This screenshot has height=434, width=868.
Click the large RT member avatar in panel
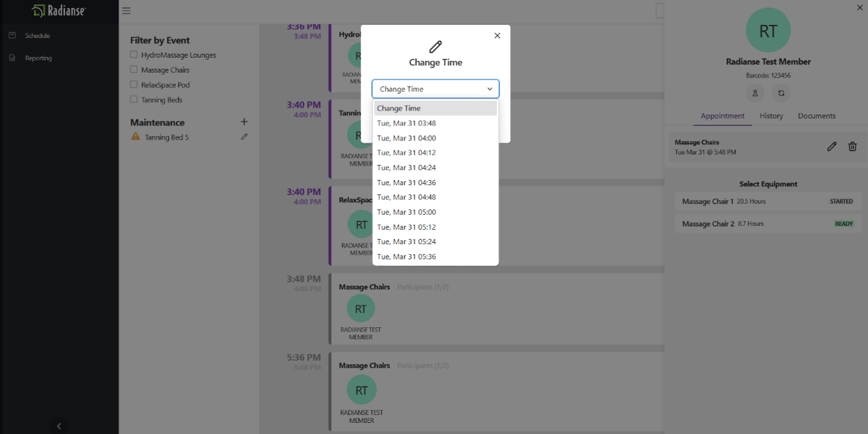pyautogui.click(x=768, y=30)
